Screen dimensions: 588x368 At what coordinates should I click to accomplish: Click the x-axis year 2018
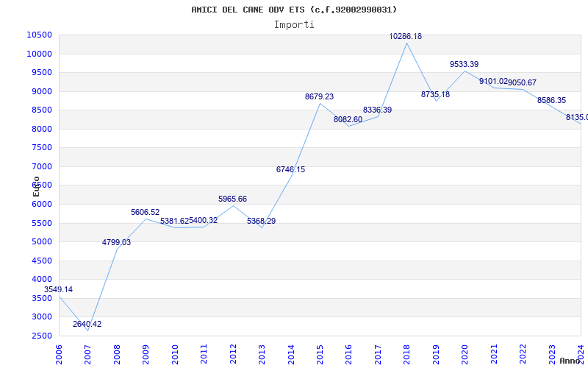pos(407,355)
